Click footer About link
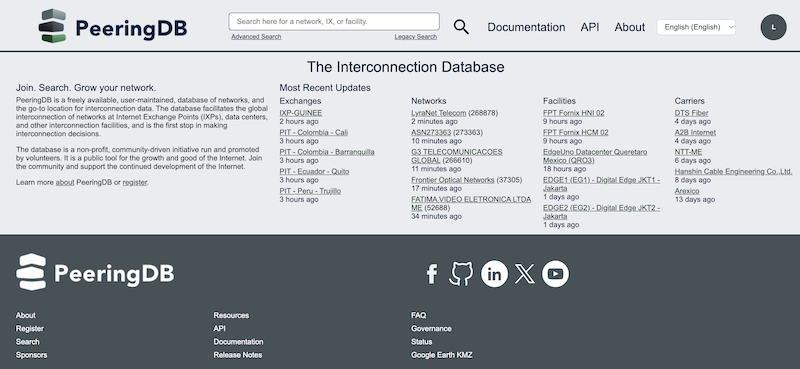800x369 pixels. tap(26, 315)
